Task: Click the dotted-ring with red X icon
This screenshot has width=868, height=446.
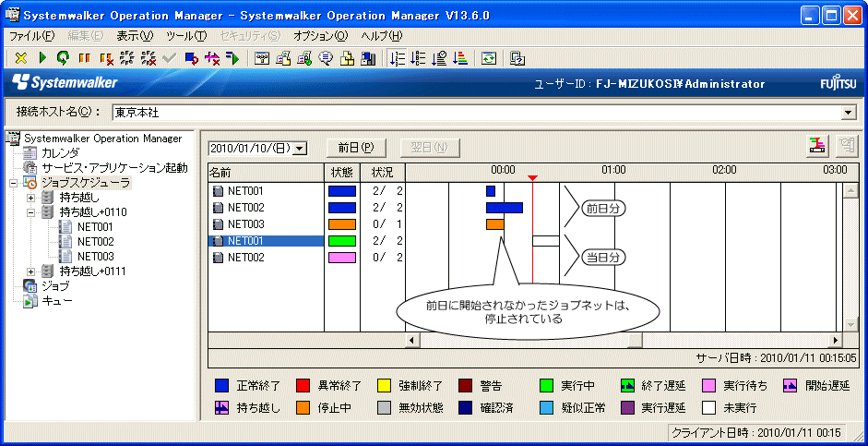Action: (149, 58)
